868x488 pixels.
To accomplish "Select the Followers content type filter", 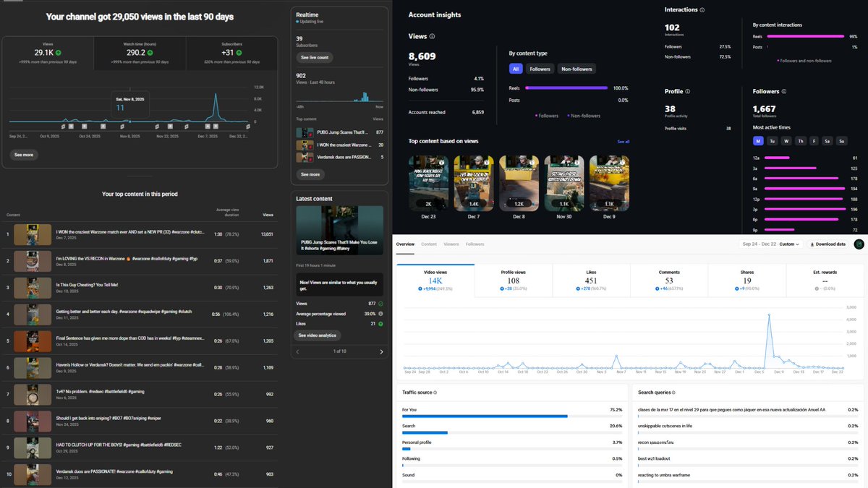I will (x=540, y=69).
